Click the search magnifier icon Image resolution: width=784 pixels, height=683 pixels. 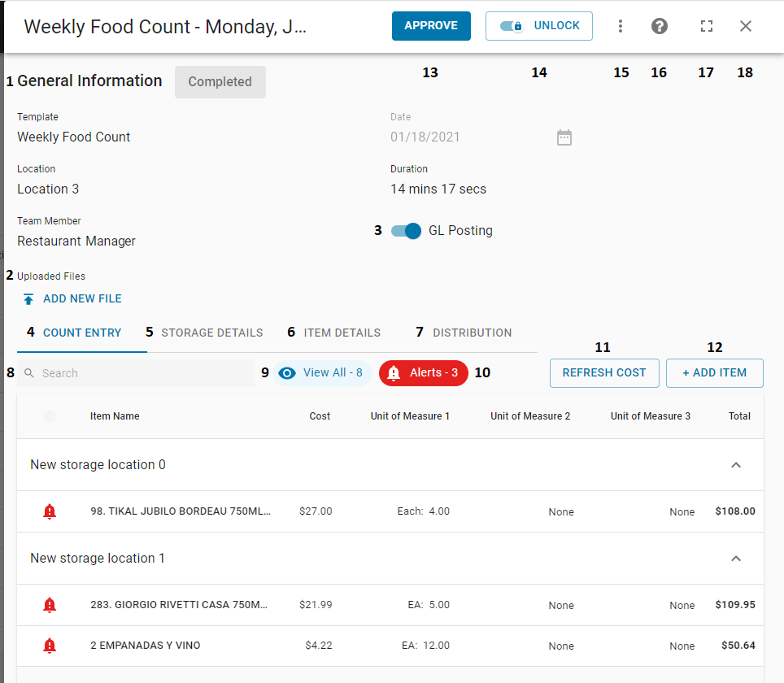[28, 372]
